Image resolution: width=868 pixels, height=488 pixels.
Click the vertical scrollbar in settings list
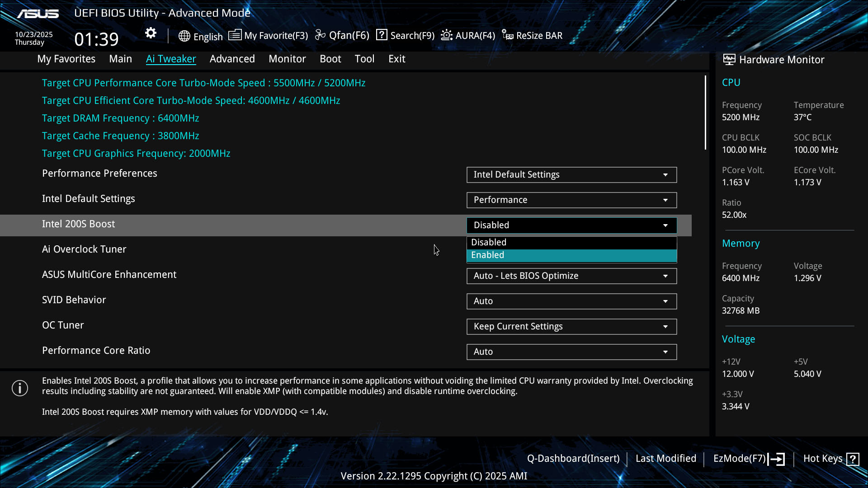[705, 113]
